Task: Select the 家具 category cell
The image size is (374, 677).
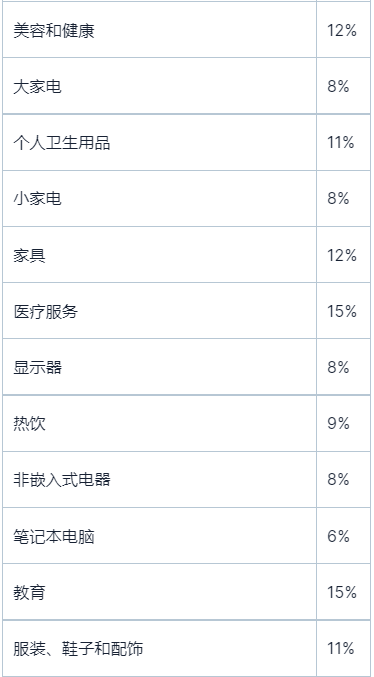Action: click(159, 255)
